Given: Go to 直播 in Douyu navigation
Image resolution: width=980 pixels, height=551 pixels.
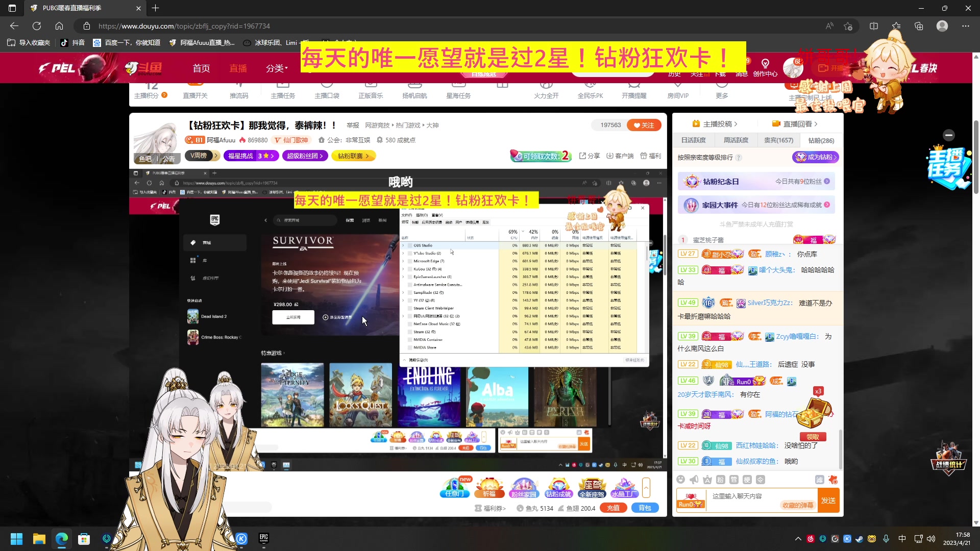Looking at the screenshot, I should tap(238, 68).
